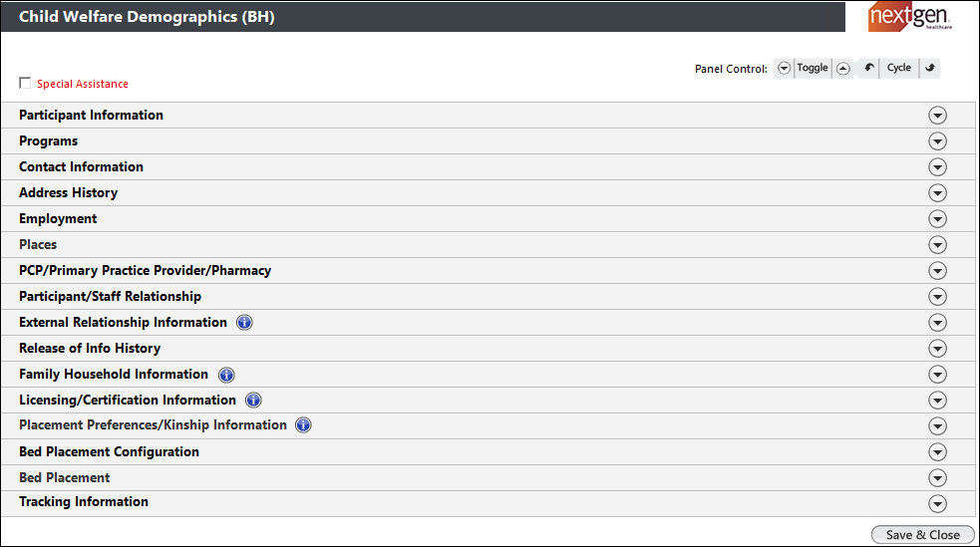Image resolution: width=980 pixels, height=547 pixels.
Task: Open info icon beside External Relationship Information
Action: coord(244,323)
